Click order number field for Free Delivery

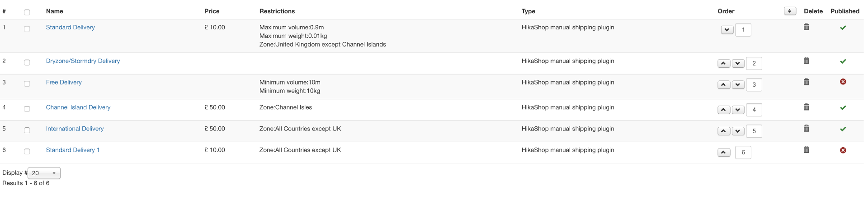[754, 85]
